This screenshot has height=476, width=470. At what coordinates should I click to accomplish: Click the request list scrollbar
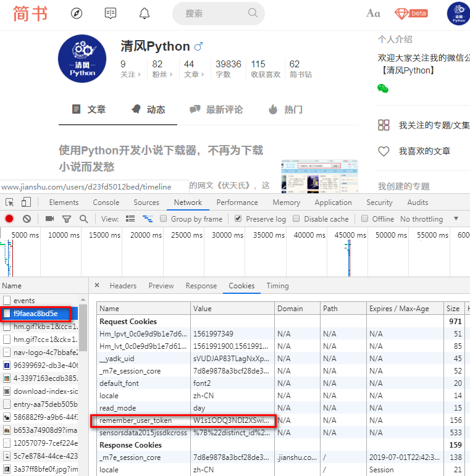point(83,327)
